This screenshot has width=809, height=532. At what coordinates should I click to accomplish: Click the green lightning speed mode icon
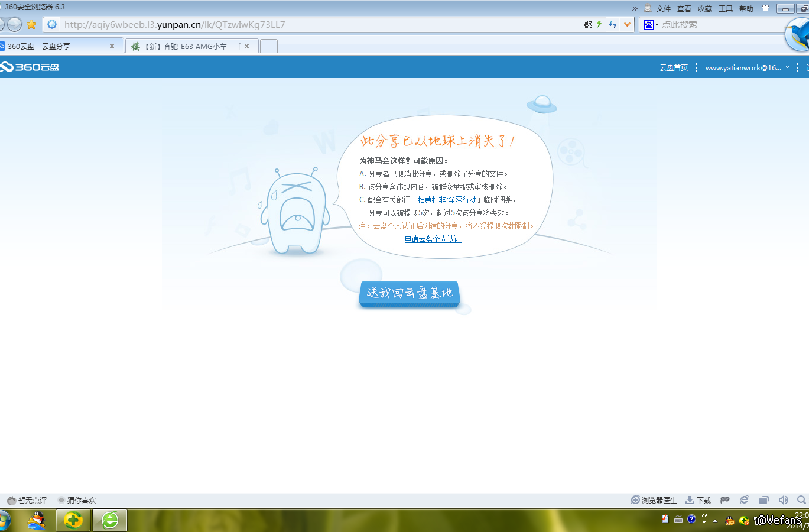pos(599,24)
